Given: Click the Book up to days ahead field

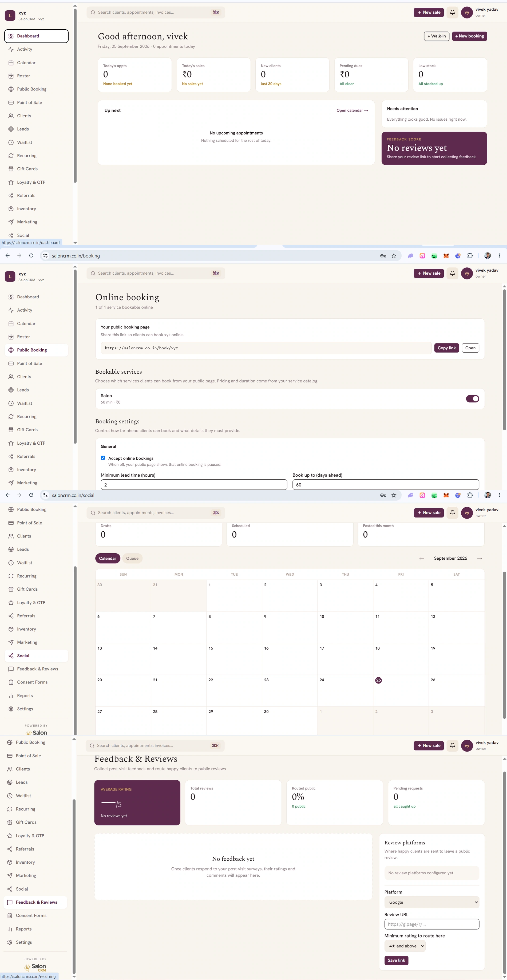Looking at the screenshot, I should click(386, 484).
